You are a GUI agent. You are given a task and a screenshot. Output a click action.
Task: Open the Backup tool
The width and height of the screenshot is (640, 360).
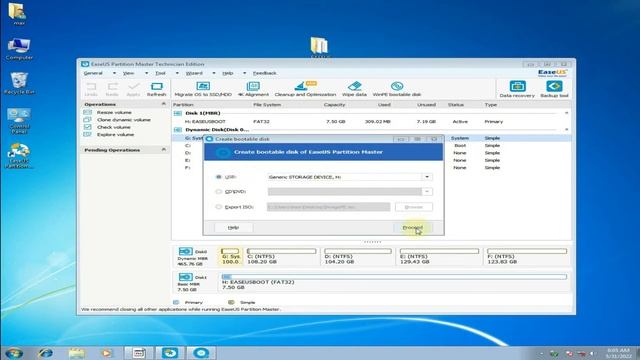pyautogui.click(x=554, y=89)
